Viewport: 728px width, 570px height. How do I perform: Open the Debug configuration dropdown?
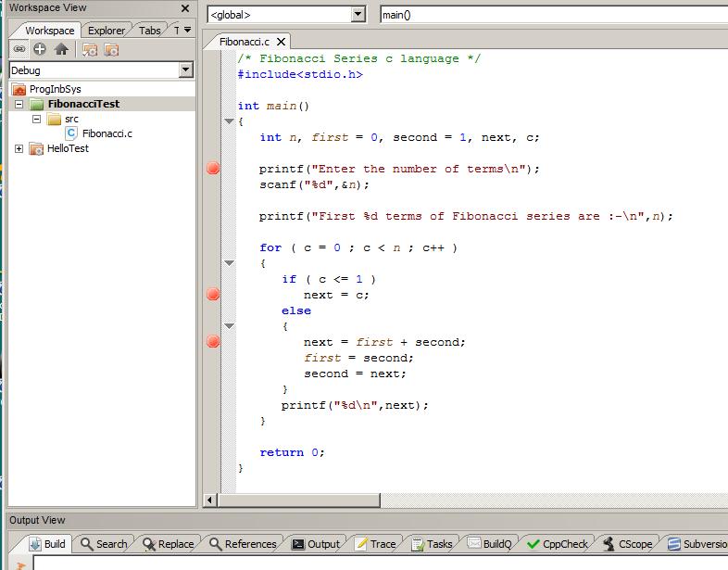(x=186, y=70)
